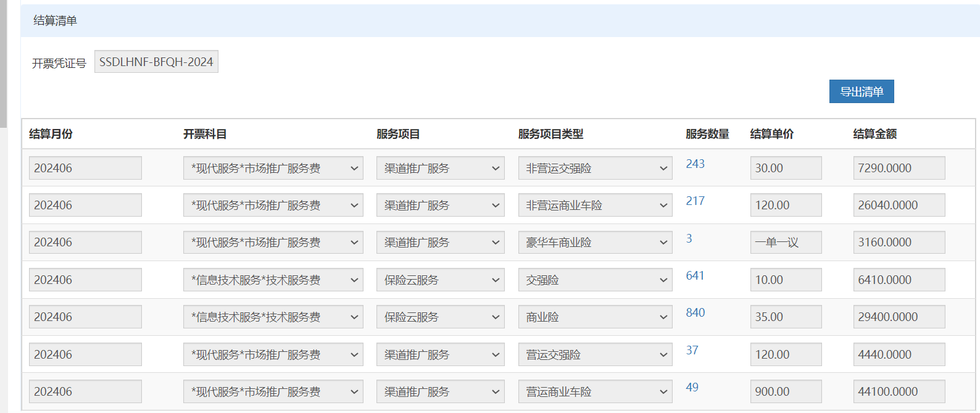Click unit price field 一单一议
The height and width of the screenshot is (413, 980).
point(786,243)
